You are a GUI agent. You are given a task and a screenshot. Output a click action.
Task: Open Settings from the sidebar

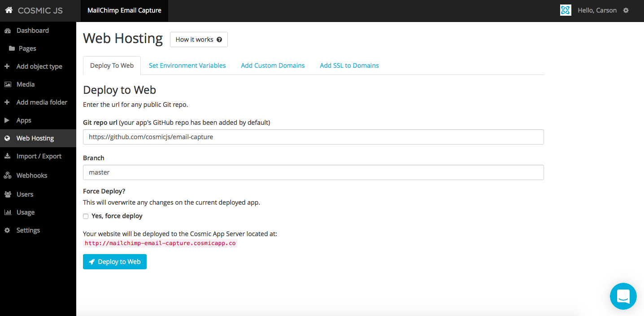click(x=28, y=230)
